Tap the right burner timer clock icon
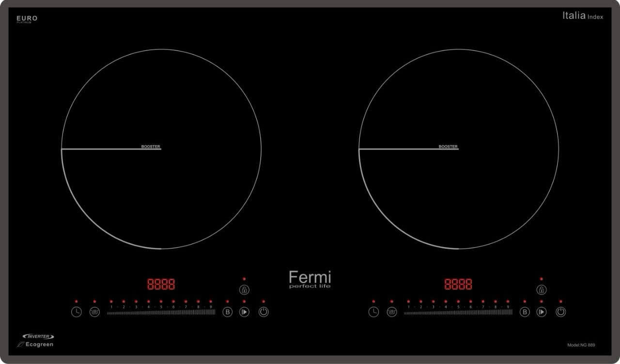Screen dimensions: 620x364 pos(373,312)
